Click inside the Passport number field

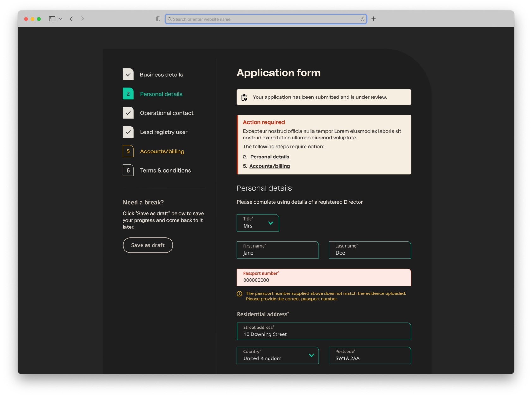click(x=323, y=280)
